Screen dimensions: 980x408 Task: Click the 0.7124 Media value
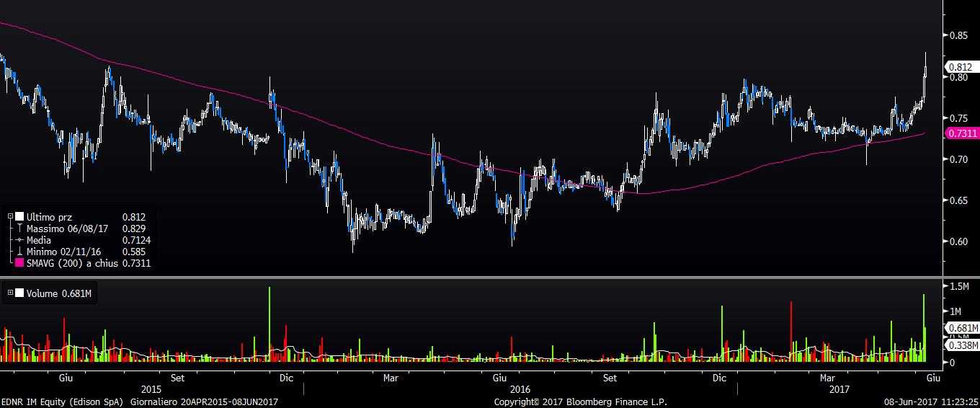click(136, 240)
